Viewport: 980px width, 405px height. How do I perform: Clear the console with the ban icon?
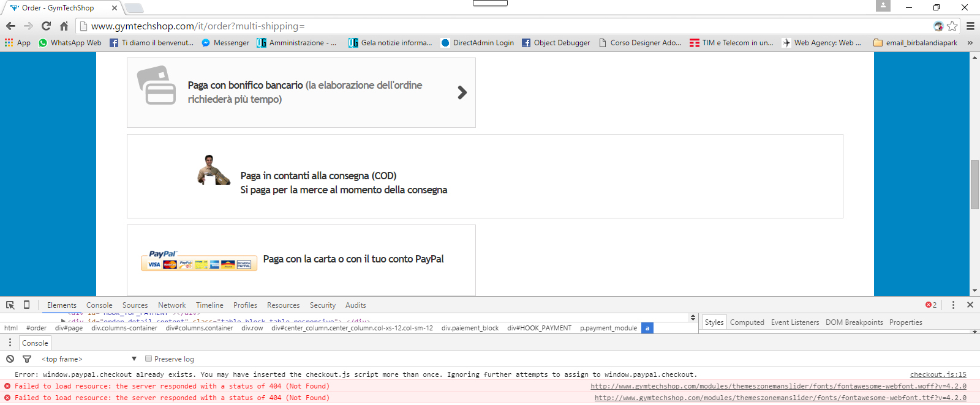(10, 359)
